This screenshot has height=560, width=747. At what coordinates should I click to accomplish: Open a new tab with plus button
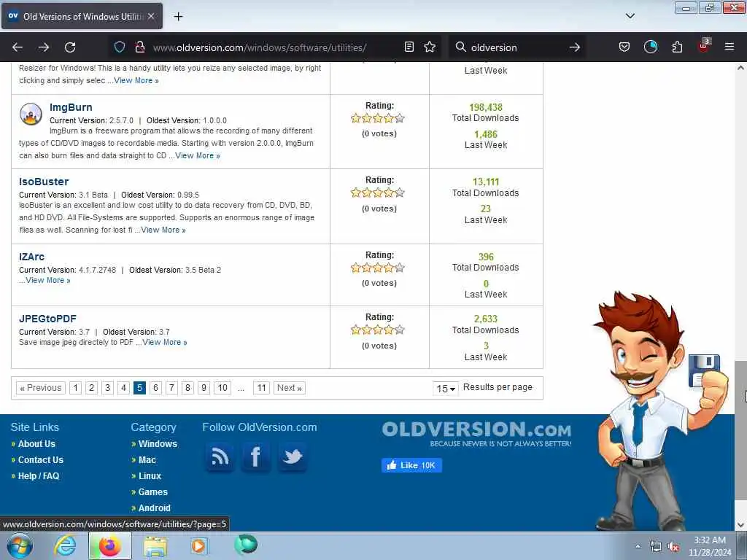(x=178, y=16)
